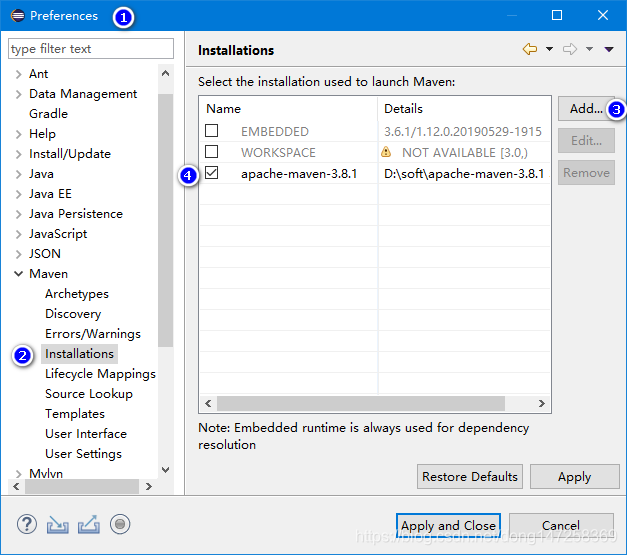Click the type filter text field
This screenshot has height=555, width=627.
point(91,49)
